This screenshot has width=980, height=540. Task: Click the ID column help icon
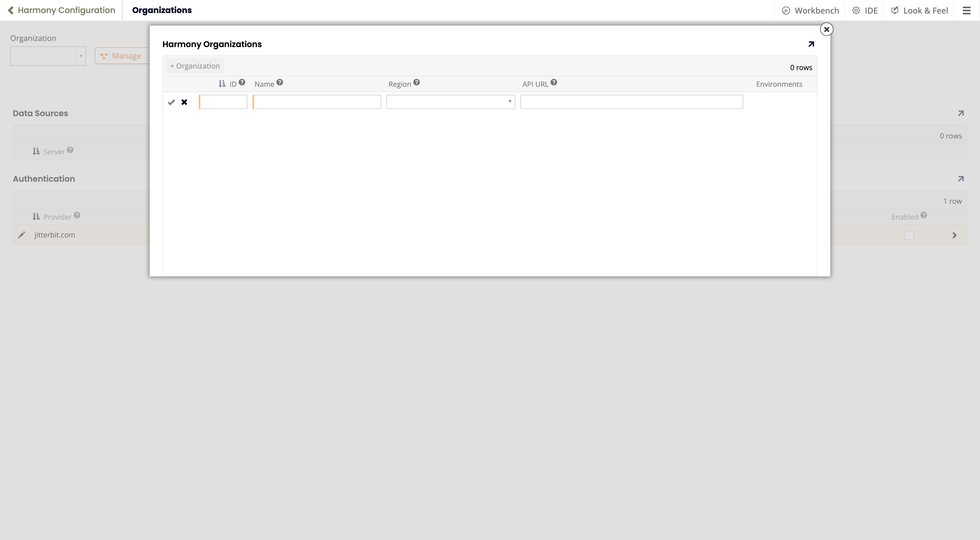click(242, 83)
